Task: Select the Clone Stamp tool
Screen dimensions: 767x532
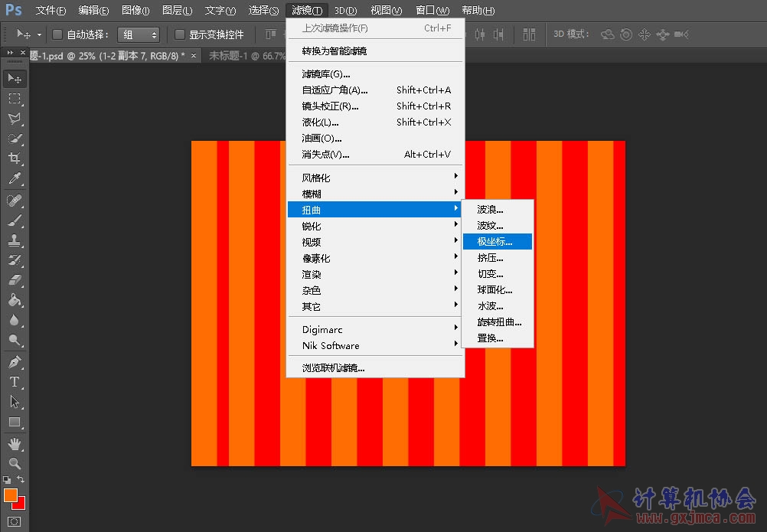Action: point(15,240)
